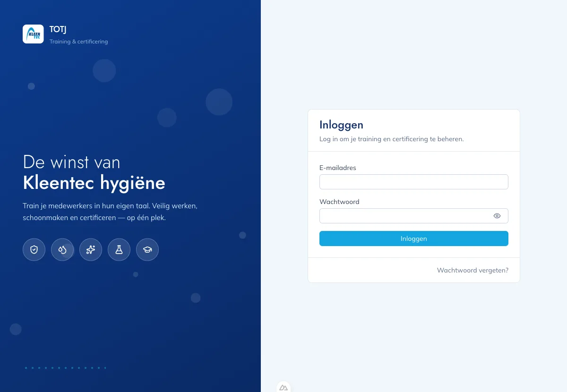Click the 'Train je medewerkers' paragraph
Viewport: 567px width, 392px height.
110,213
